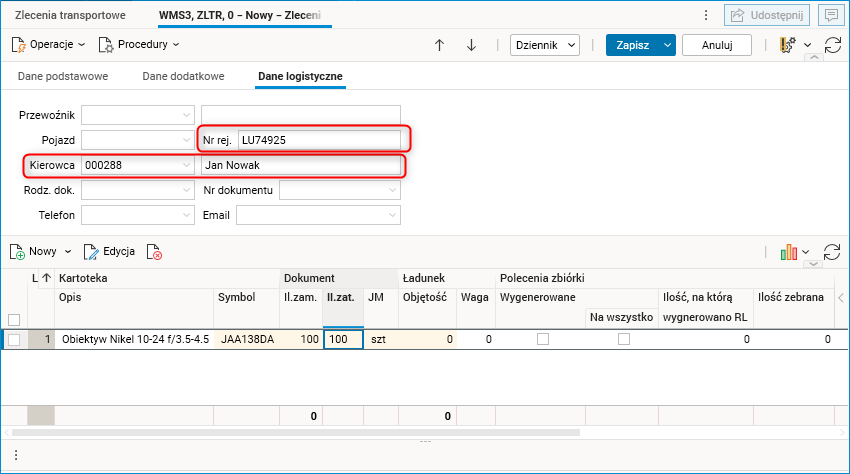Click the Symbol cell JAA138DA
Screen dimensions: 850x474
pos(247,340)
